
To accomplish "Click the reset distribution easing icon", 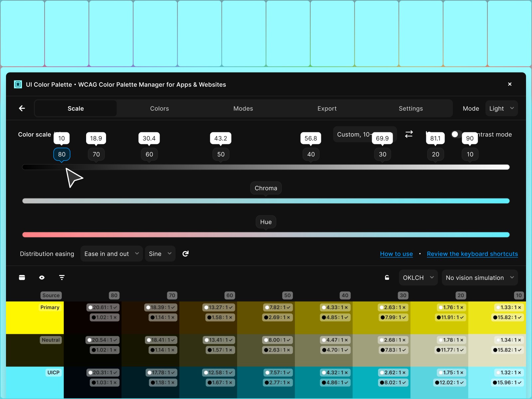I will (x=185, y=253).
